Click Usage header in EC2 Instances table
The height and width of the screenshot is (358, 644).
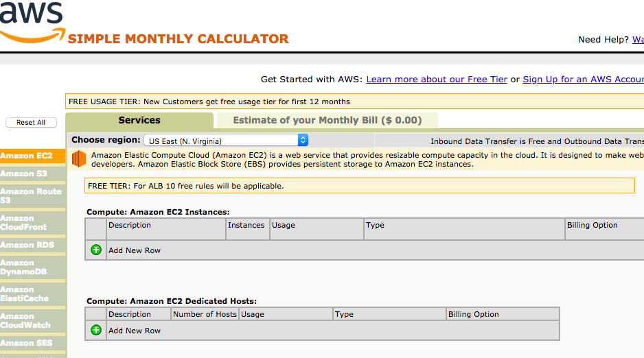pyautogui.click(x=284, y=225)
